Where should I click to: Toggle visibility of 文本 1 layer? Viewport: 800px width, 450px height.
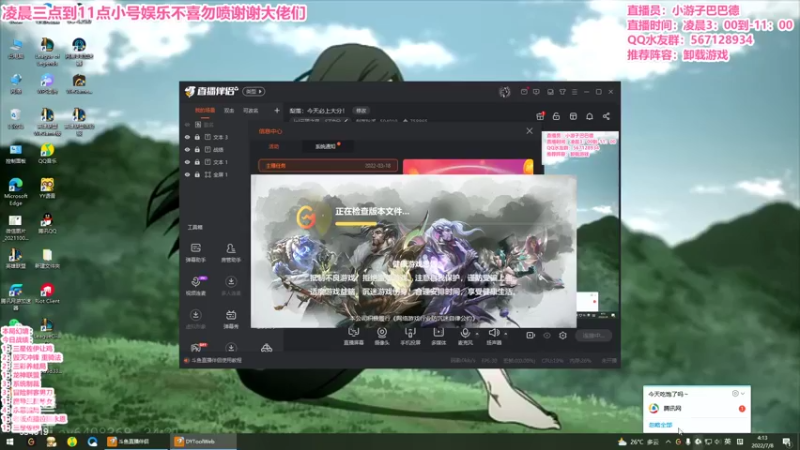click(187, 162)
